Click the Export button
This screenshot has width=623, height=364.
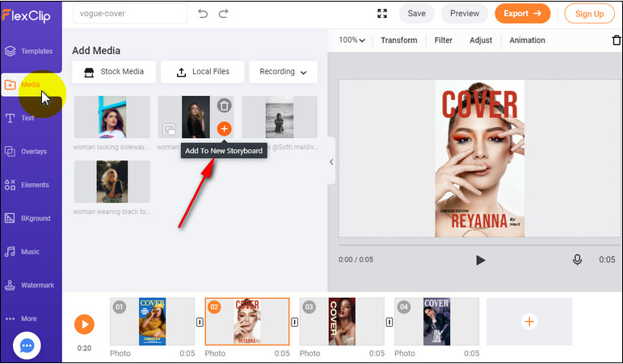click(523, 14)
